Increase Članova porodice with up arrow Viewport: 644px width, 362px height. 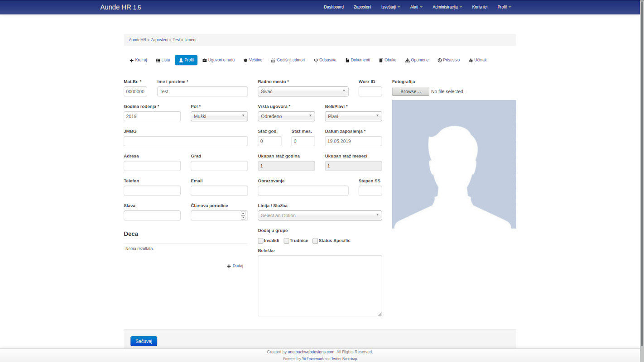tap(243, 213)
